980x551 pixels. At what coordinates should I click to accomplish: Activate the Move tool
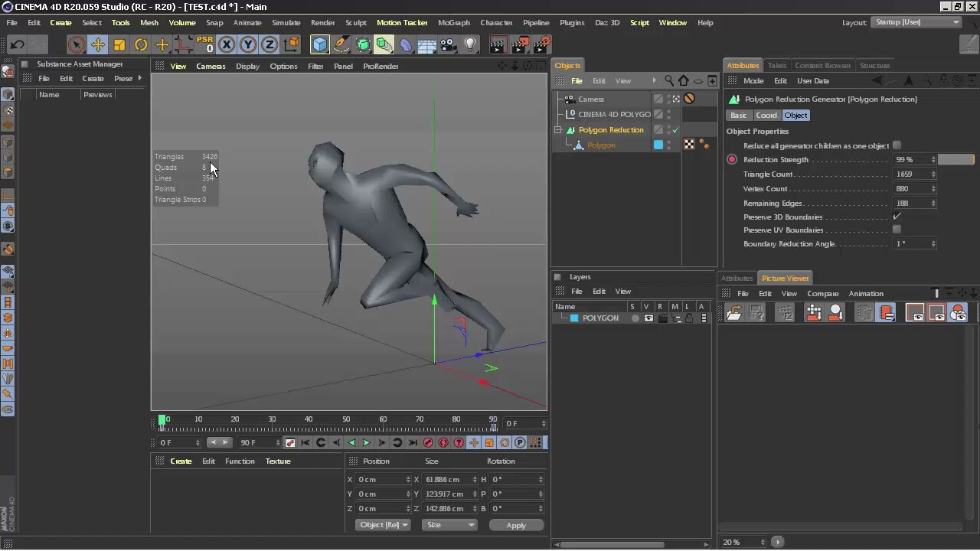pos(97,44)
